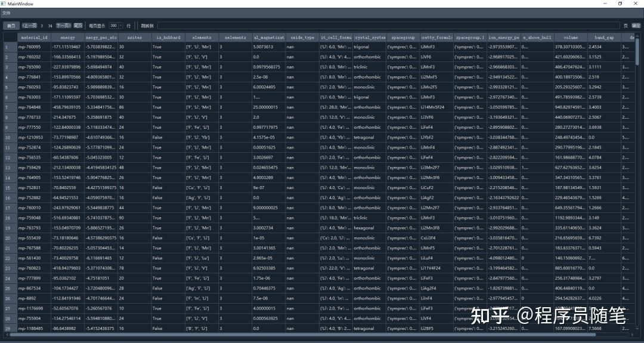
Task: Click the rows-per-page spinbox showing 300
Action: pos(116,26)
